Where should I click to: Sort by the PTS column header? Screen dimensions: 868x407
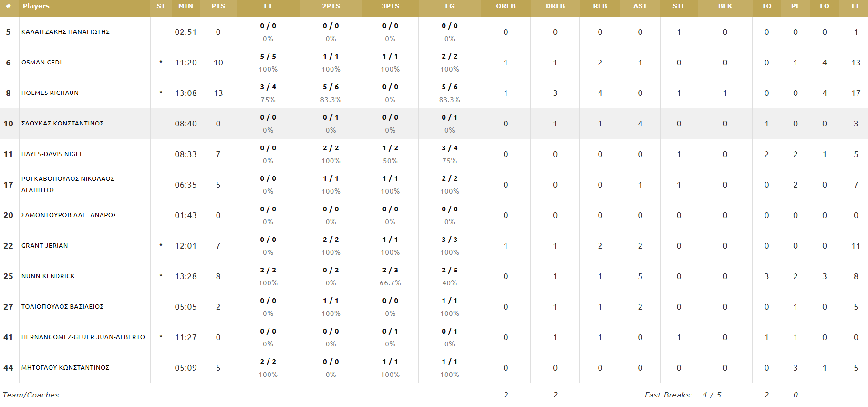tap(218, 6)
